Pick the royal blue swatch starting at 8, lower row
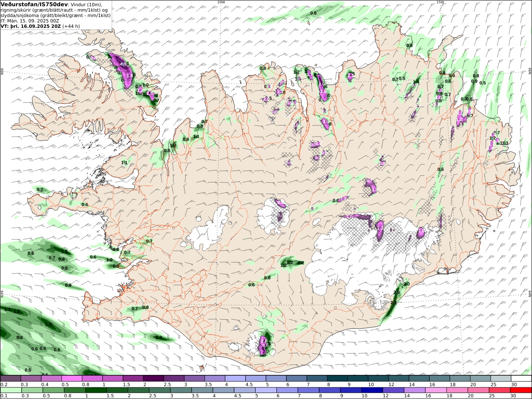532x399 pixels. pos(329,390)
